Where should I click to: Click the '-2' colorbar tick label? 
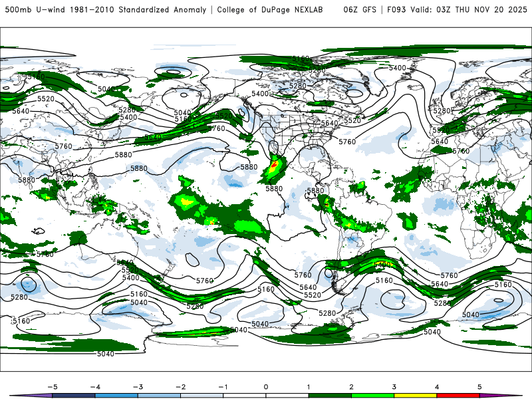(180, 387)
